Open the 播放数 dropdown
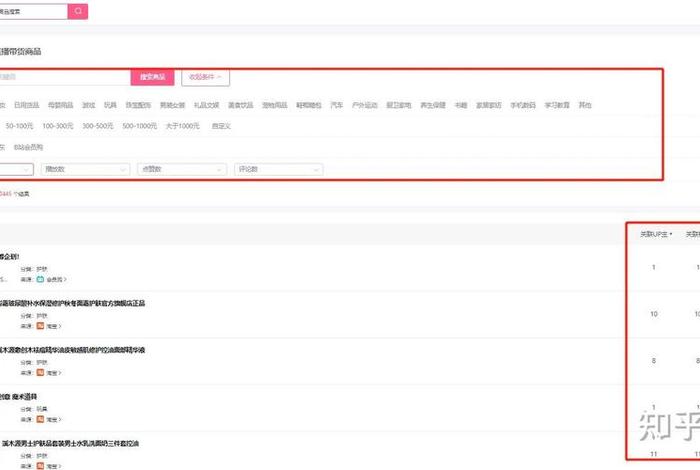 pos(88,170)
